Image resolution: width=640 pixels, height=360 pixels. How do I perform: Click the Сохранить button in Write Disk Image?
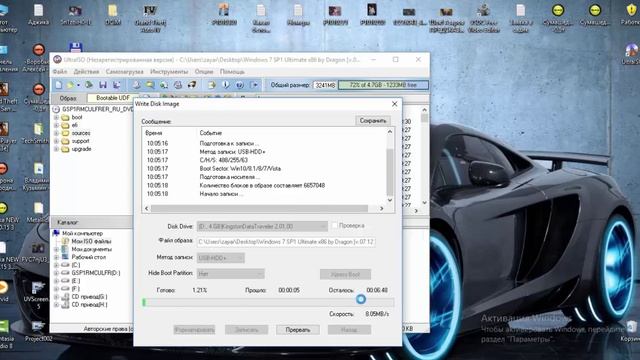373,121
